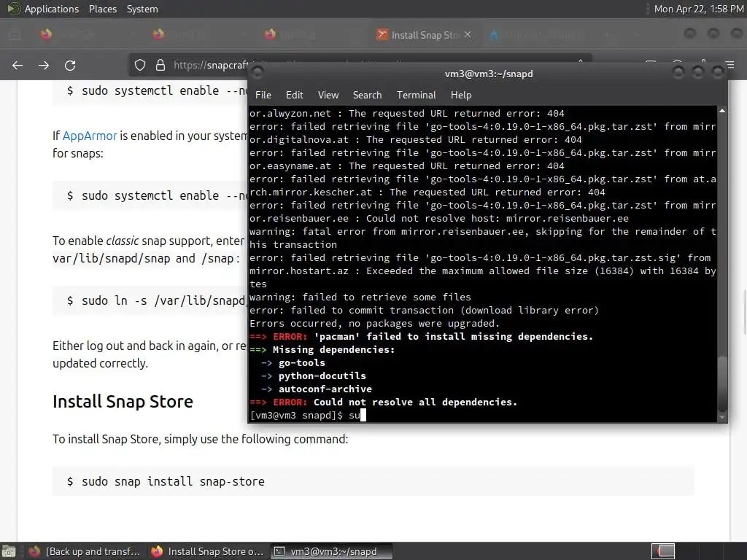Click the MATE logo icon beside Applications
The image size is (747, 560).
coord(13,9)
